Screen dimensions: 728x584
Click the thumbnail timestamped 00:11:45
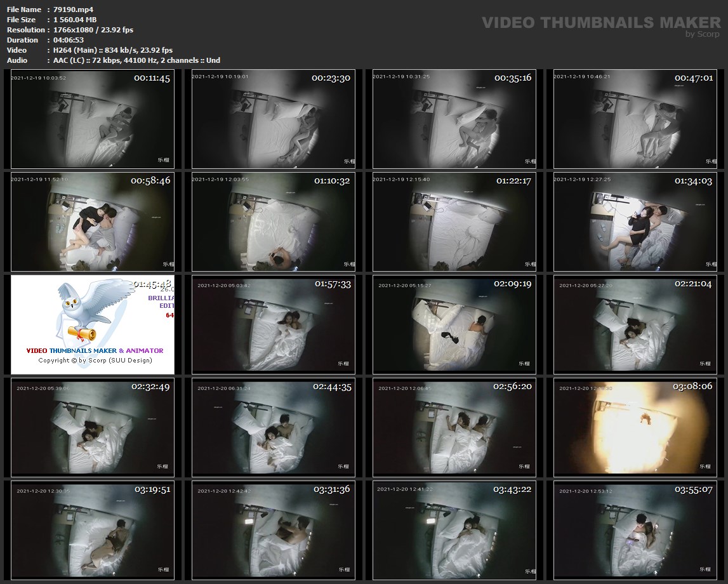(92, 119)
